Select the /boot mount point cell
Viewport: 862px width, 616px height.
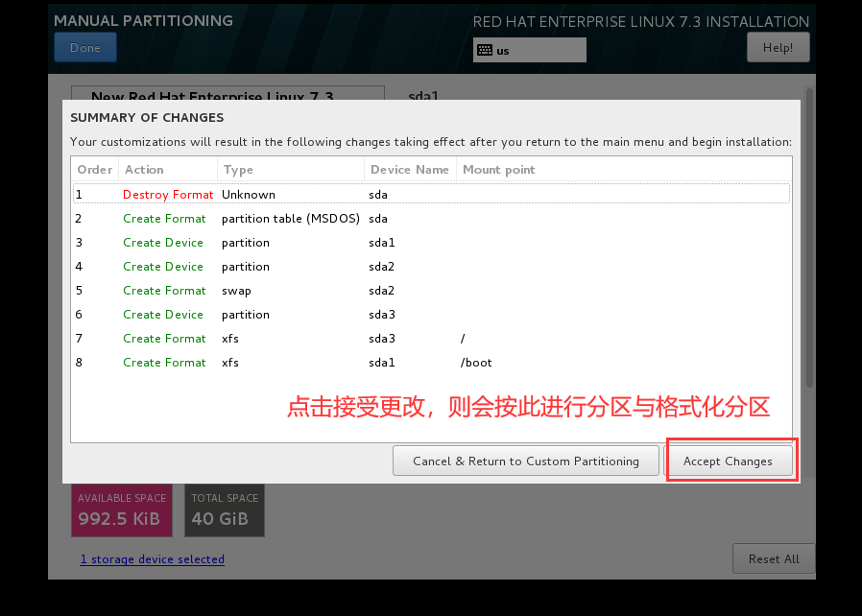point(476,363)
